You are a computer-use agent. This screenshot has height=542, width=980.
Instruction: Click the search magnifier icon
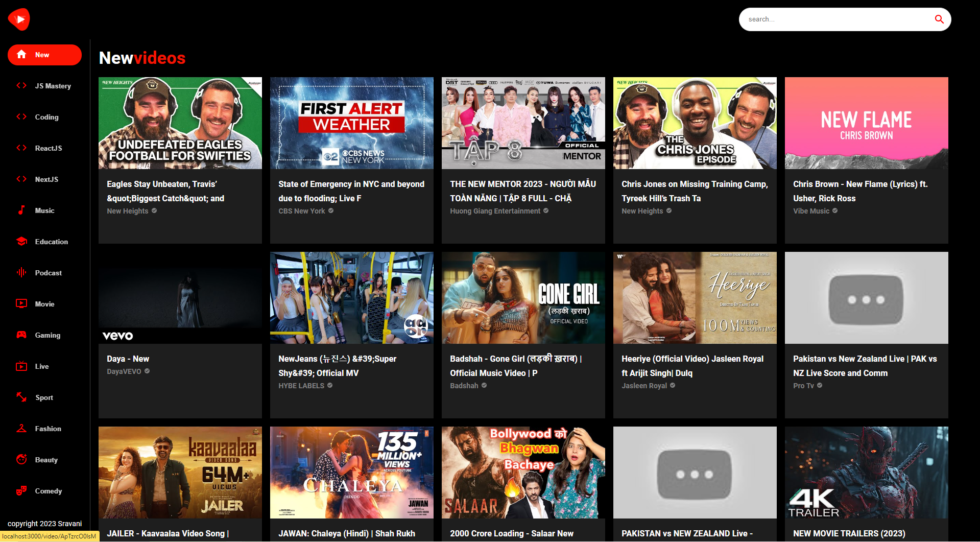coord(939,19)
